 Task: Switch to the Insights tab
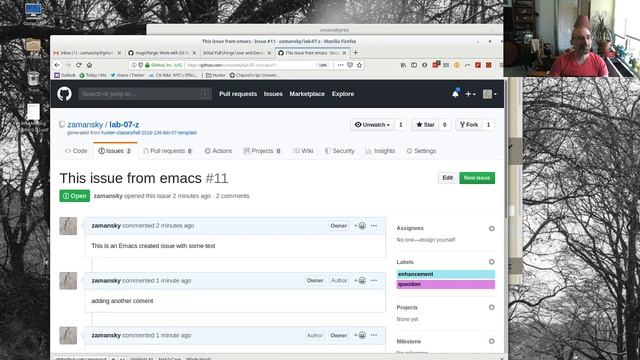tap(380, 151)
